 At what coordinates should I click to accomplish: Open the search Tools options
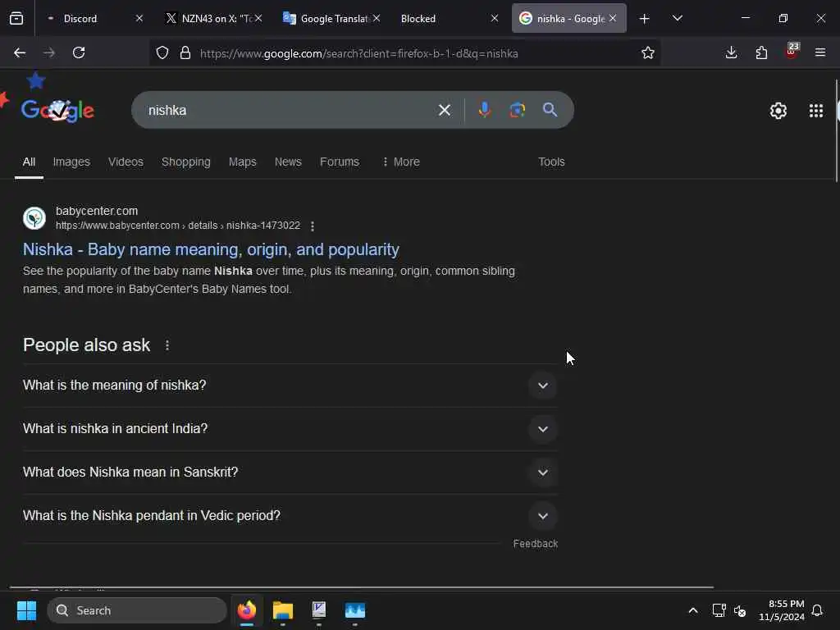[x=551, y=162]
